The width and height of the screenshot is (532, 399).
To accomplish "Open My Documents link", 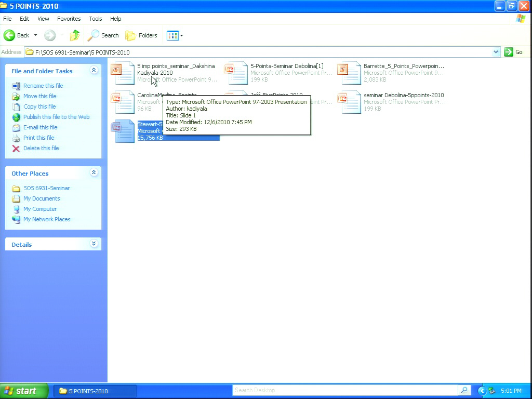I will [42, 199].
